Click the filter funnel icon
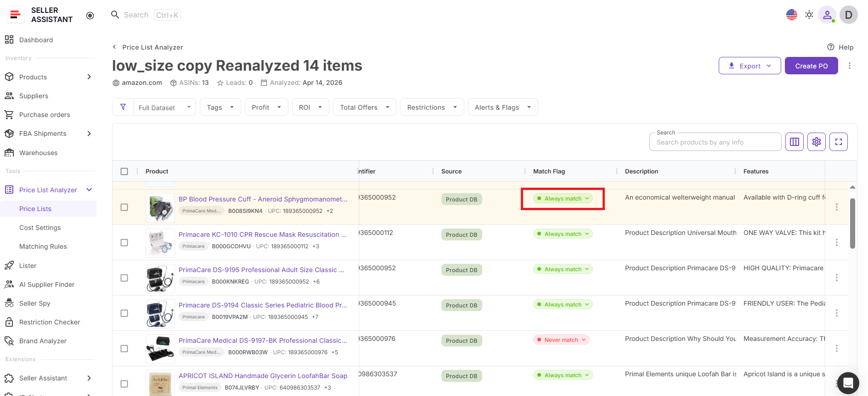The width and height of the screenshot is (868, 396). coord(123,107)
